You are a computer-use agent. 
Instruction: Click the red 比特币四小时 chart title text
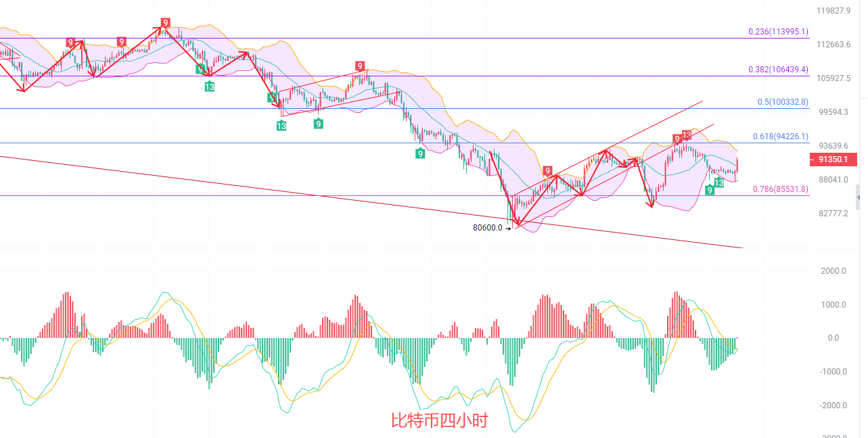coord(439,420)
